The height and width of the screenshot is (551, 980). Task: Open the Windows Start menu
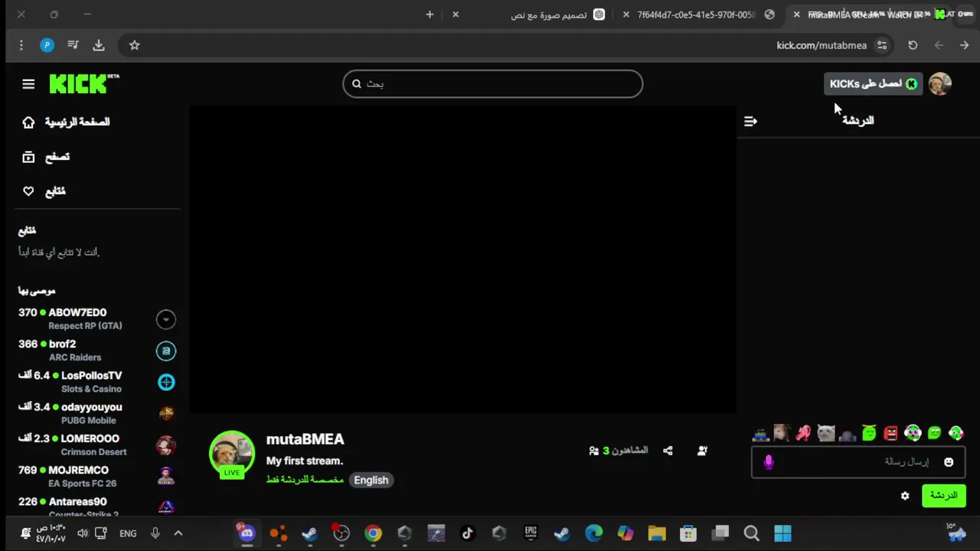(x=782, y=533)
